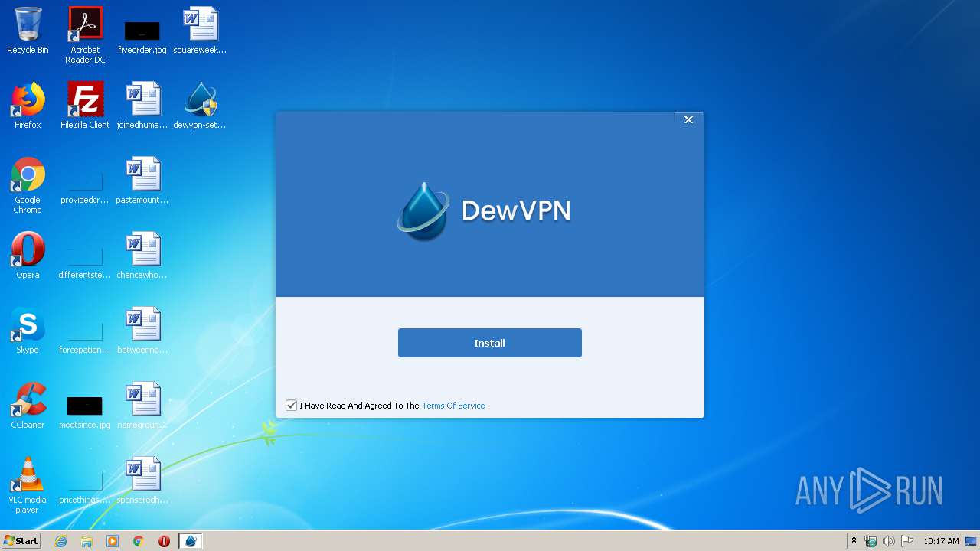This screenshot has width=980, height=551.
Task: Open the volume control tray icon
Action: tap(888, 541)
